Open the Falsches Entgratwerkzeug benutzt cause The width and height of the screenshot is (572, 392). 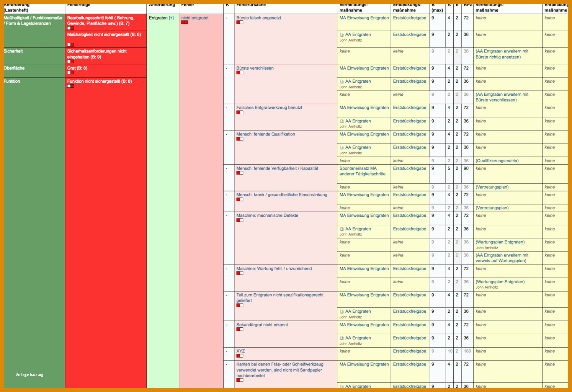coord(269,108)
